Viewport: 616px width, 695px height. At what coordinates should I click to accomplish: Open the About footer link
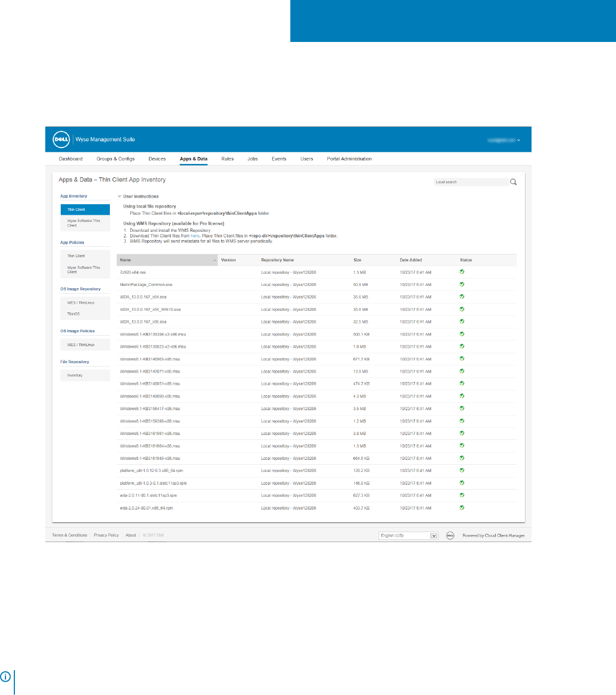click(x=131, y=535)
